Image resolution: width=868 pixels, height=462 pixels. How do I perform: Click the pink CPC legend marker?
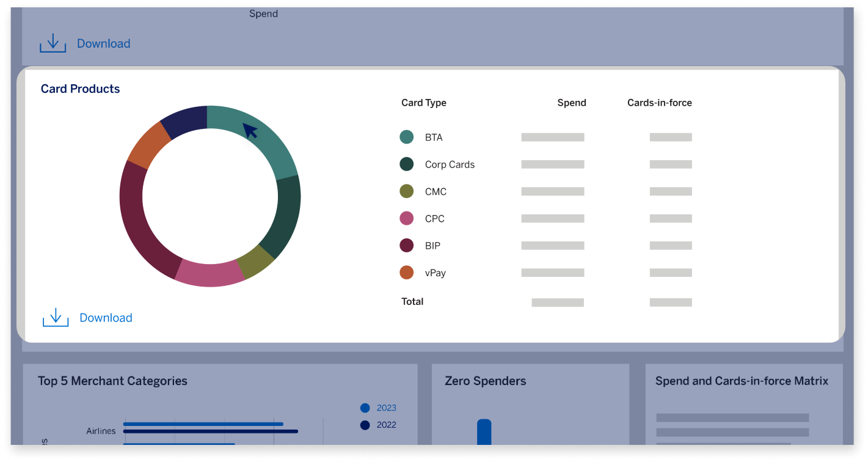coord(407,218)
